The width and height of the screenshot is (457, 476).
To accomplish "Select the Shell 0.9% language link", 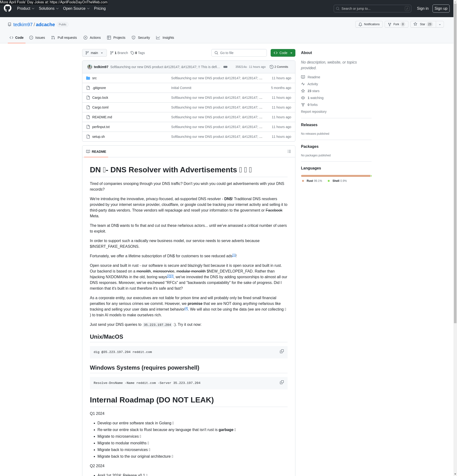I will (337, 181).
